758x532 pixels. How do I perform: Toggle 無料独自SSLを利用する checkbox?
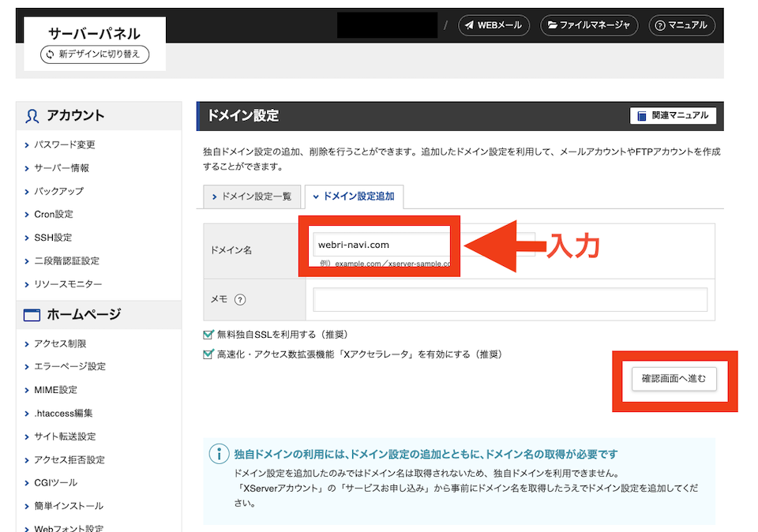(208, 335)
